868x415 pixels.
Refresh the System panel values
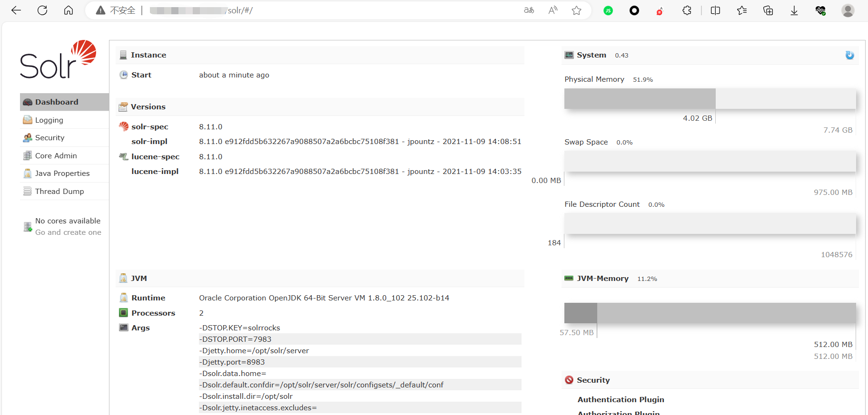[x=849, y=55]
